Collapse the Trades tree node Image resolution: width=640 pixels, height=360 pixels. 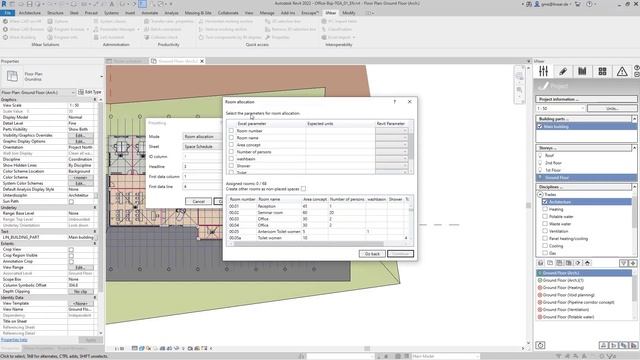tap(540, 195)
